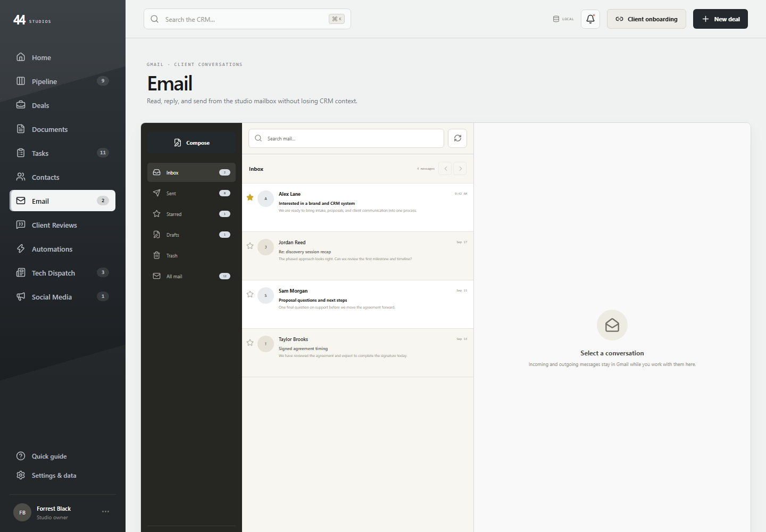
Task: Click the New deal button
Action: pyautogui.click(x=720, y=19)
